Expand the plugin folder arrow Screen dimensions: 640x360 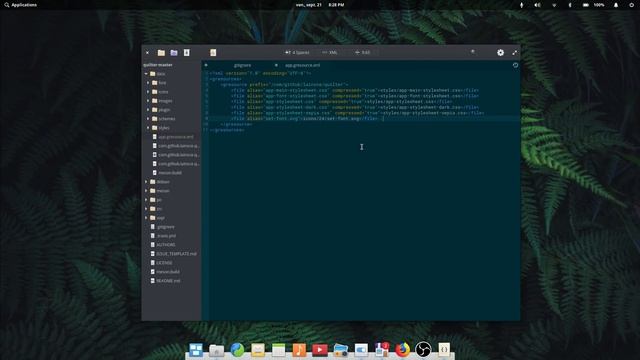click(148, 110)
